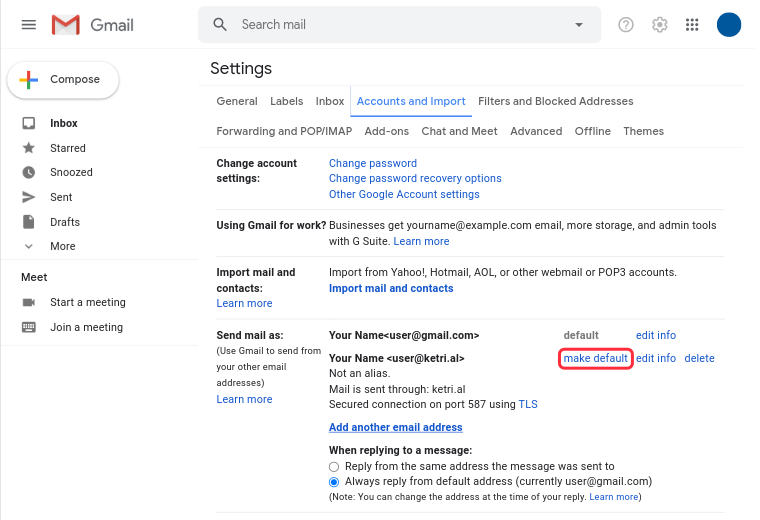760x520 pixels.
Task: Open Starred label in the sidebar
Action: coord(68,148)
